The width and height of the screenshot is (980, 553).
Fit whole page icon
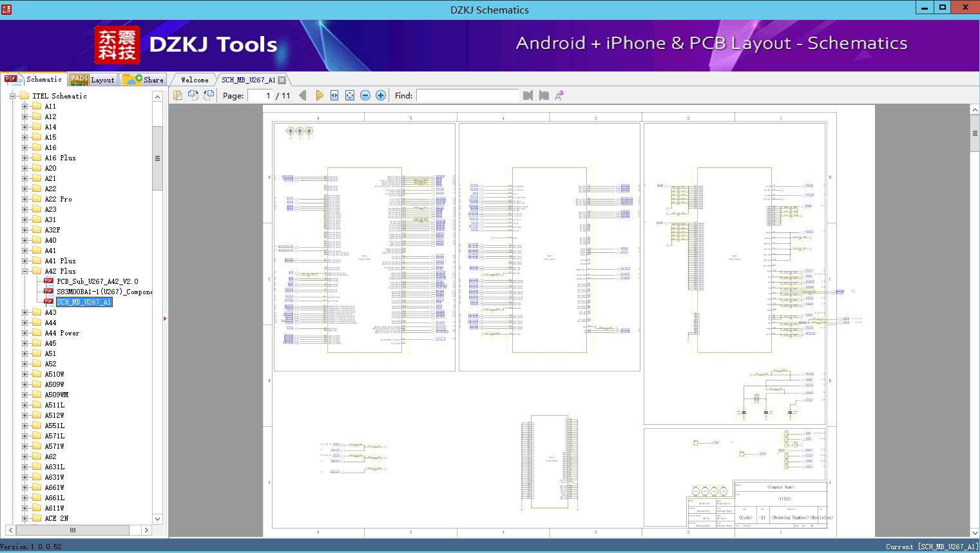pyautogui.click(x=350, y=95)
